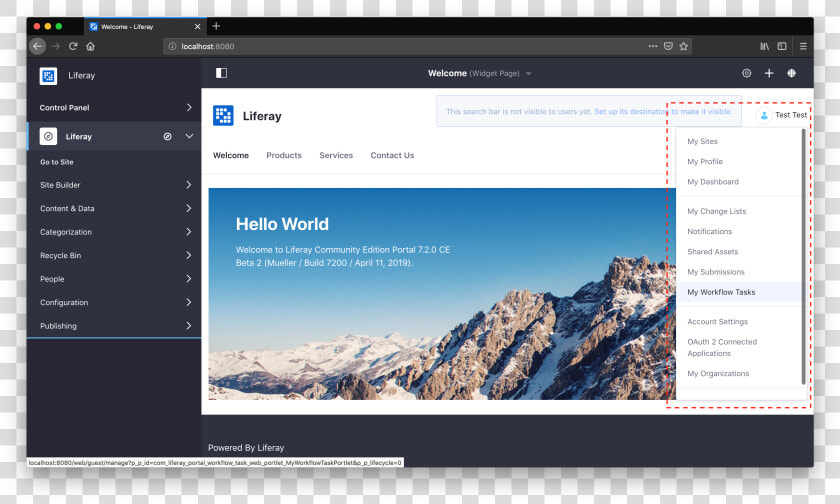The image size is (840, 504).
Task: Open page configuration gear icon
Action: tap(746, 73)
